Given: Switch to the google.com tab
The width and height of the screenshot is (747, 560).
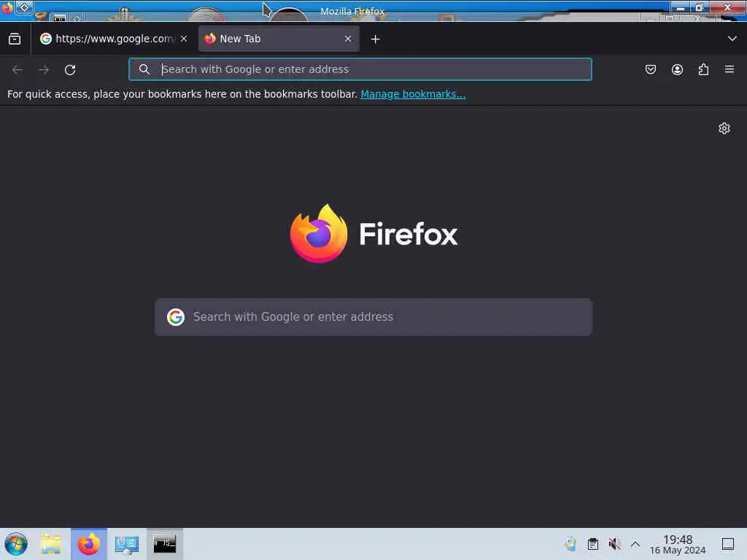Looking at the screenshot, I should click(113, 39).
